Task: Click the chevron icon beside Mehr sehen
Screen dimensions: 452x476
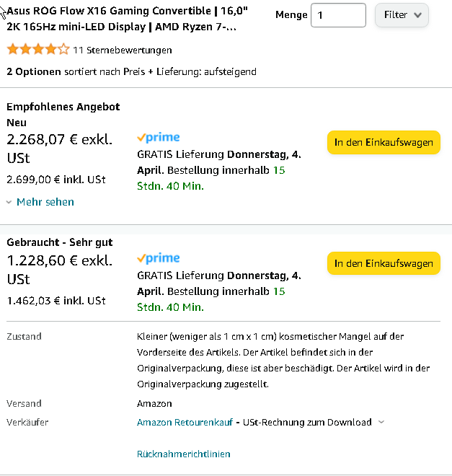Action: click(9, 202)
